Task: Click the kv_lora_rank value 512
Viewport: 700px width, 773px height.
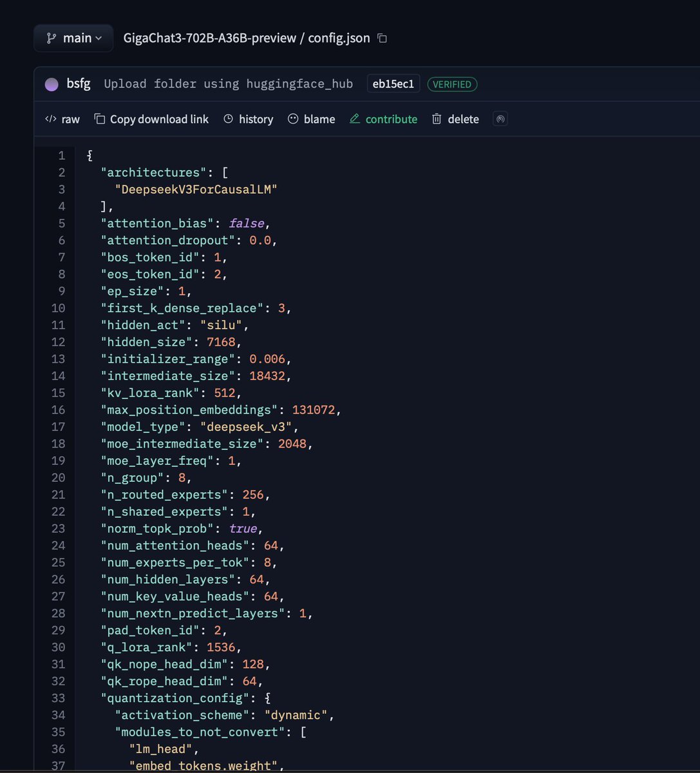Action: click(225, 393)
